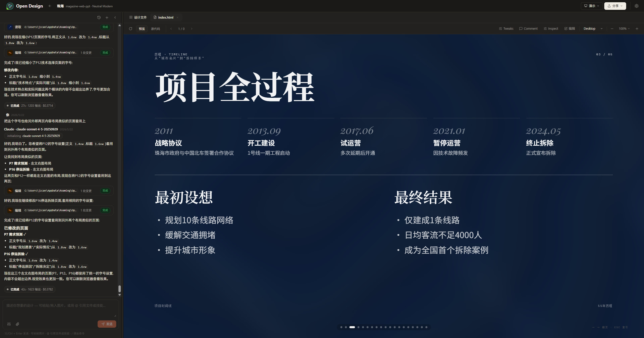The width and height of the screenshot is (644, 338).
Task: Open chat options sliders icon
Action: (9, 324)
